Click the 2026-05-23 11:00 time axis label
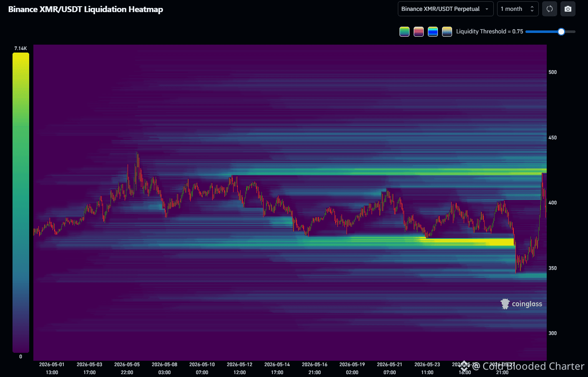 [427, 368]
